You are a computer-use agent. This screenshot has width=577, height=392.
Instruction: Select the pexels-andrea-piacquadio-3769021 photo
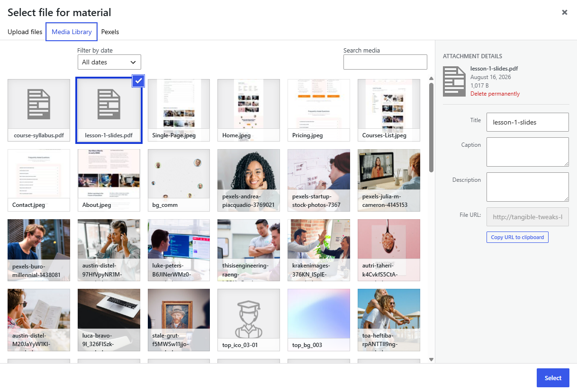point(249,180)
